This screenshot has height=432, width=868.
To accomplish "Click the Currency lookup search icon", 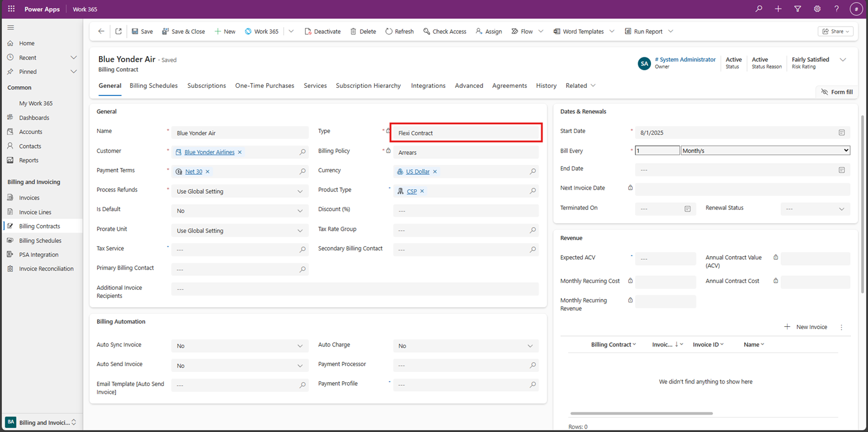I will (x=533, y=172).
